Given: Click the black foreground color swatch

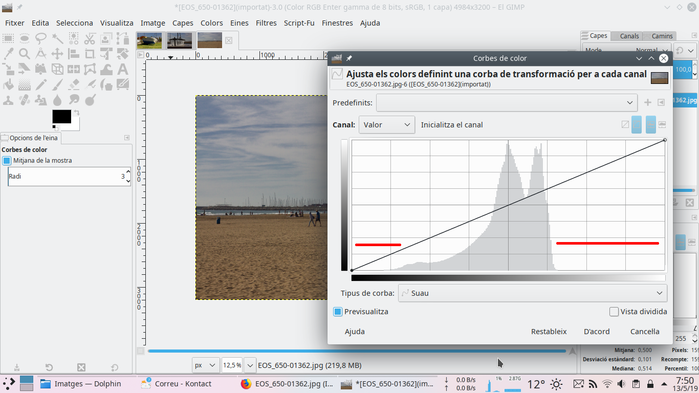Looking at the screenshot, I should (62, 117).
